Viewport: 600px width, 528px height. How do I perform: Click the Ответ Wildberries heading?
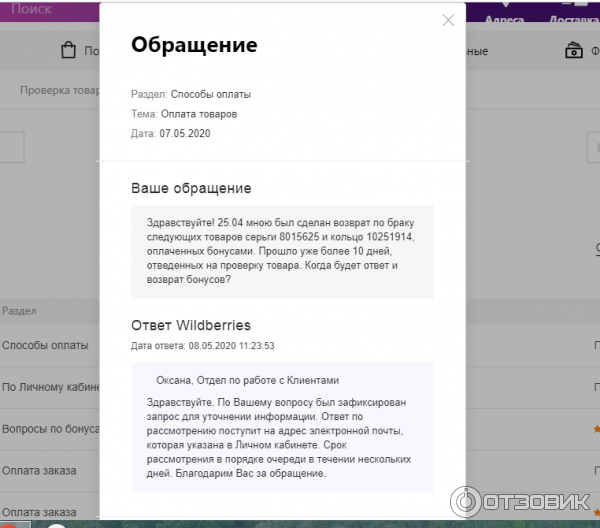(191, 325)
